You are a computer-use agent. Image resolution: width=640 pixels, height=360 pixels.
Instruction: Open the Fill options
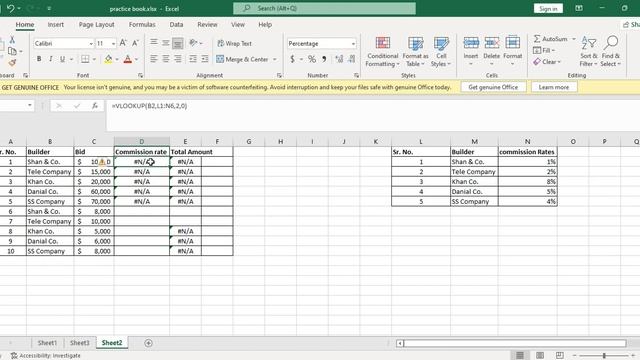[544, 50]
